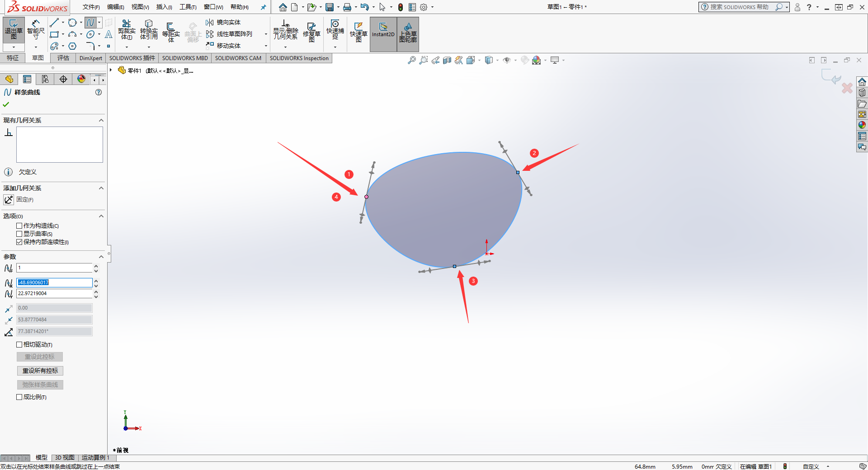Open 线性草图阵列 dropdown arrow
This screenshot has width=868, height=470.
point(266,34)
